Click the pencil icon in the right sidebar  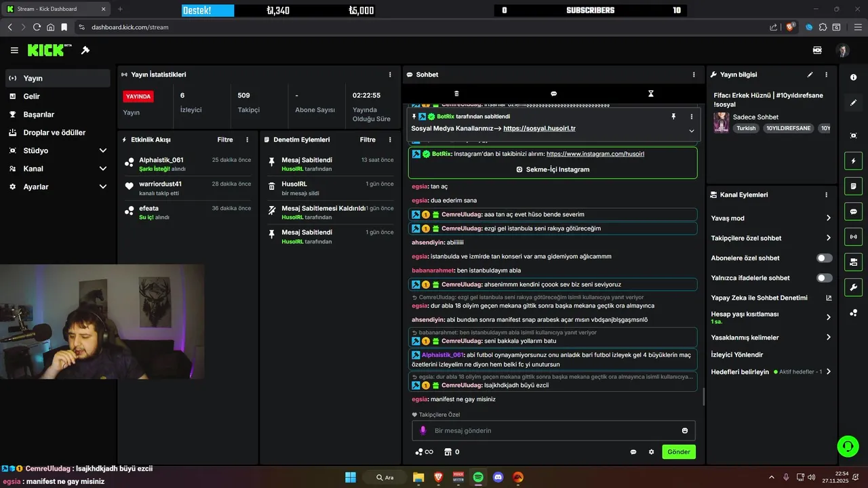pos(853,103)
